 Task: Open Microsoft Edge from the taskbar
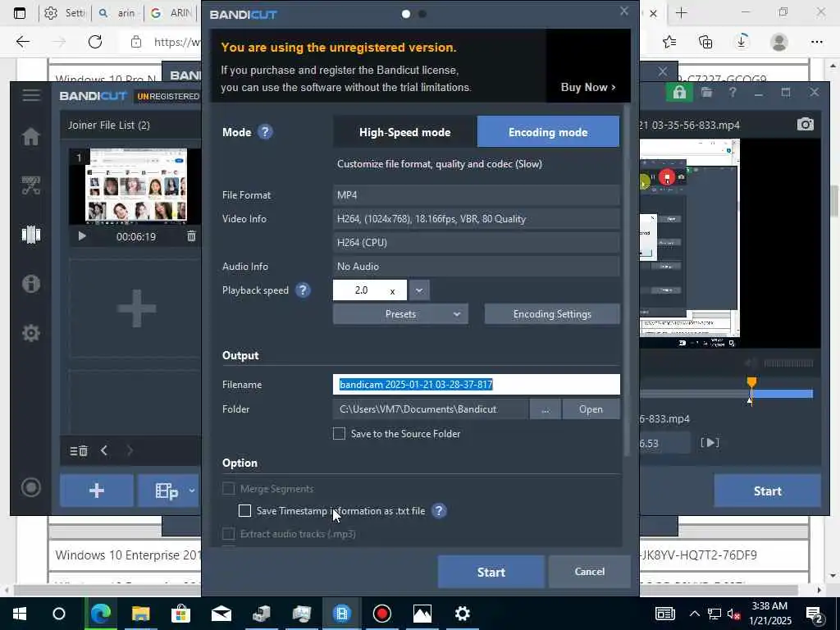100,614
